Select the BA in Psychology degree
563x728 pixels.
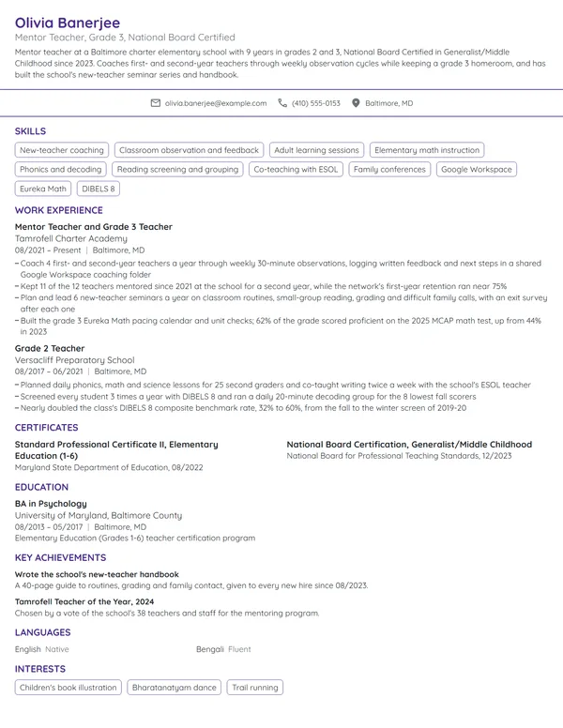coord(51,504)
